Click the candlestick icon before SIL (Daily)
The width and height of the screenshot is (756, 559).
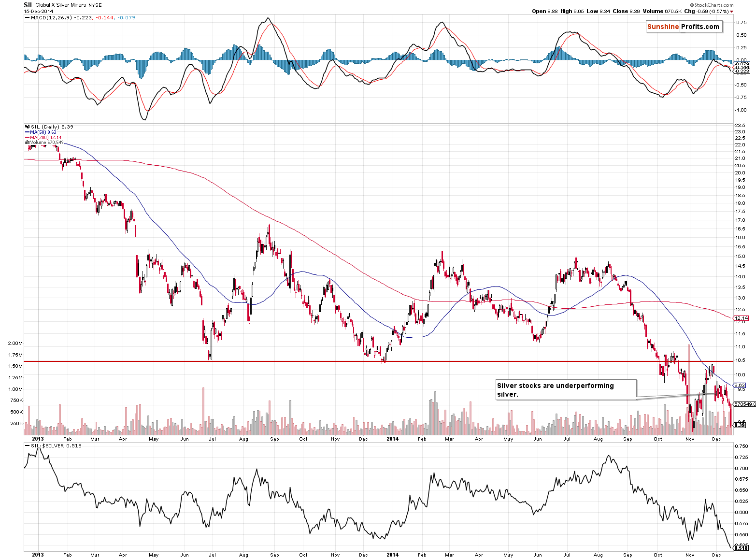tap(27, 127)
